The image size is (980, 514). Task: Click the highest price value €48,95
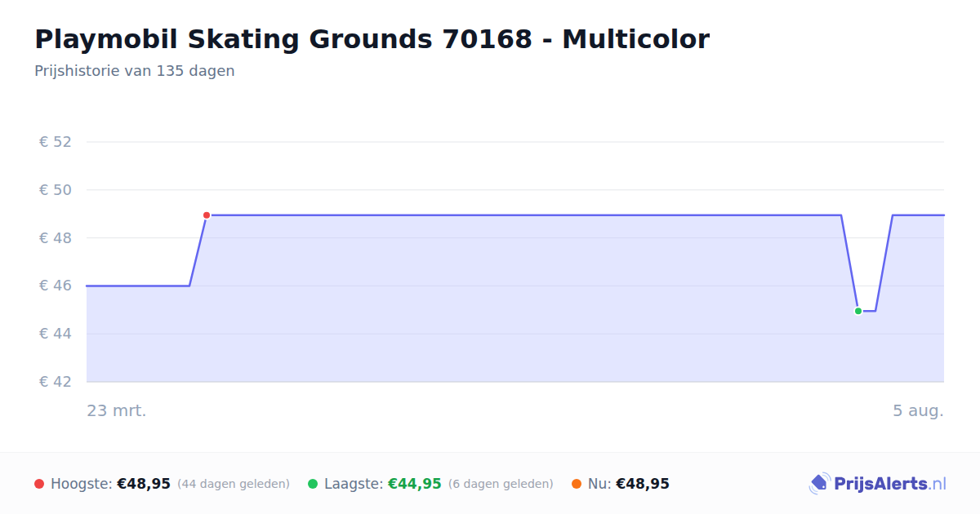pyautogui.click(x=144, y=484)
